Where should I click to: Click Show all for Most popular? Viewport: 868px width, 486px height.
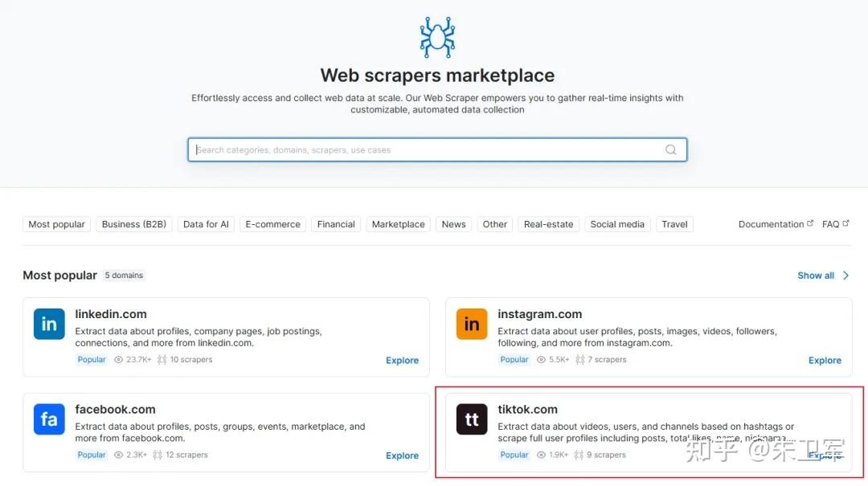pos(816,275)
